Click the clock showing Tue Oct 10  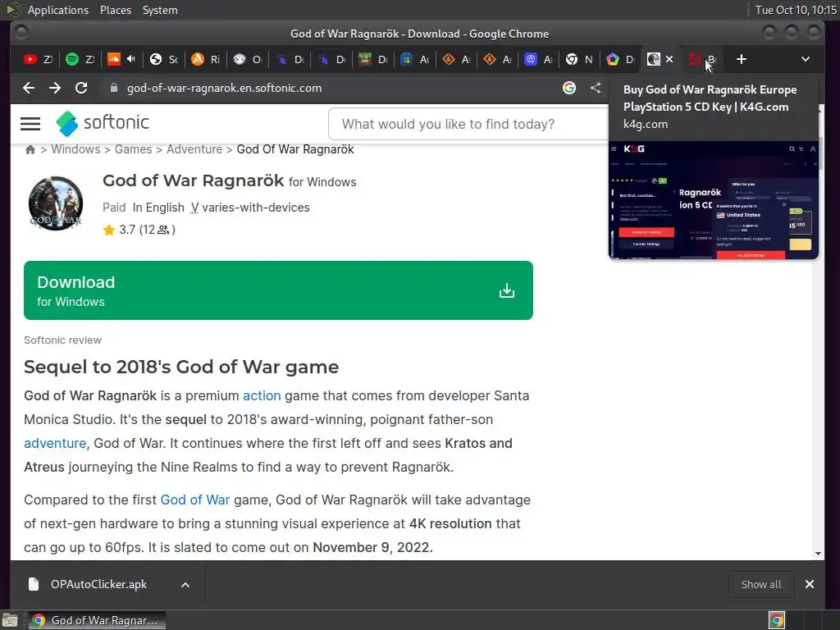click(796, 10)
